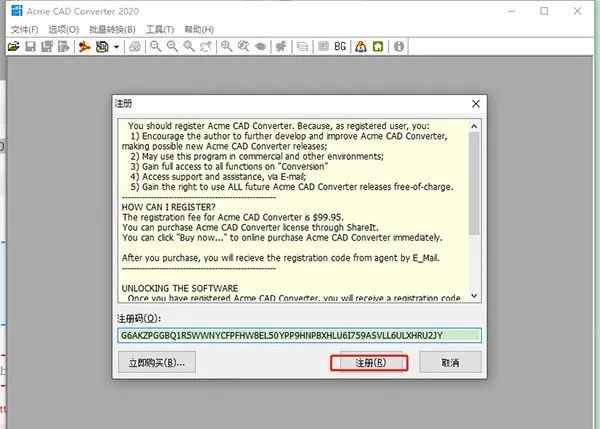Image resolution: width=600 pixels, height=429 pixels.
Task: Click the About info icon
Action: tap(399, 47)
